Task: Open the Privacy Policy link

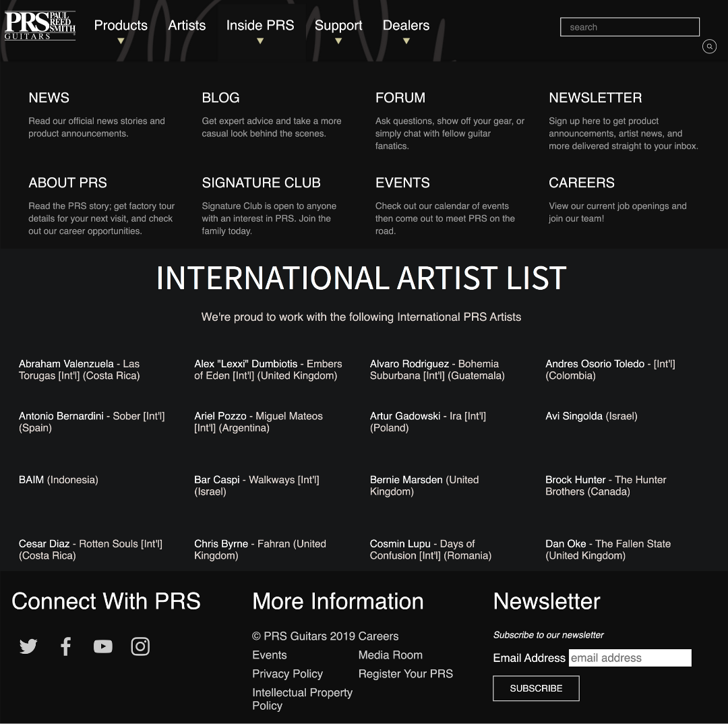Action: click(x=287, y=674)
